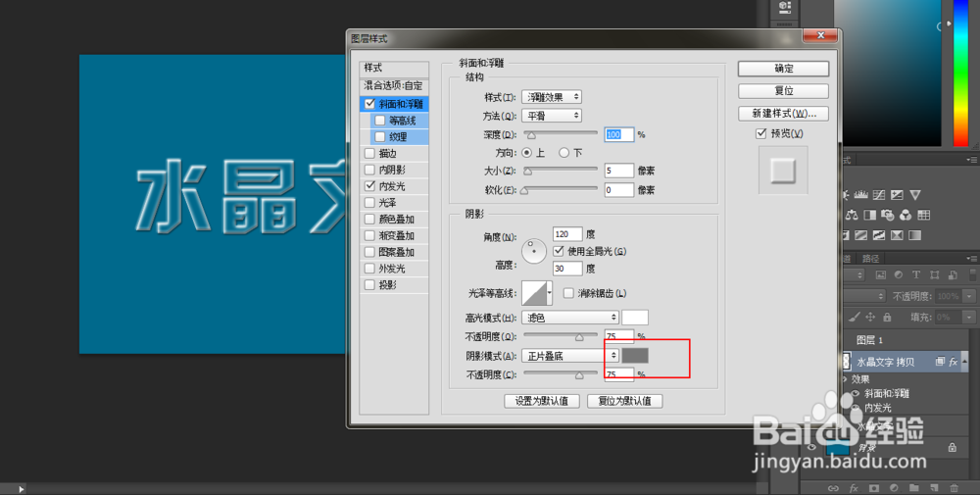Enable the 纹理 checkbox
Viewport: 980px width, 495px height.
pyautogui.click(x=380, y=137)
